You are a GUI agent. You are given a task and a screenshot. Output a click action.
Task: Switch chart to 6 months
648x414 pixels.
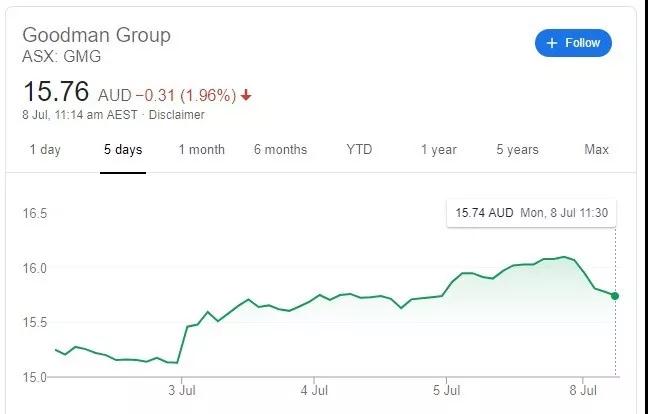(x=280, y=150)
